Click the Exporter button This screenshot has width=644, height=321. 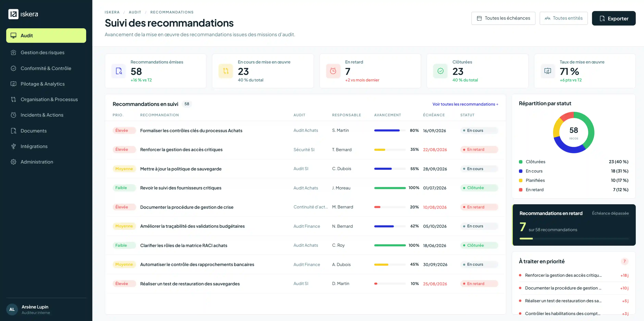pos(614,18)
